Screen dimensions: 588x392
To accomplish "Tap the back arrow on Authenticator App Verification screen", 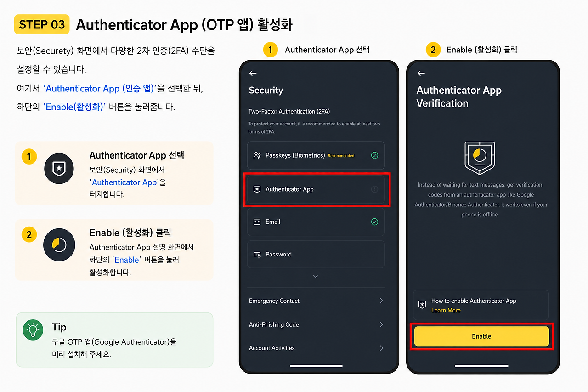I will 421,73.
